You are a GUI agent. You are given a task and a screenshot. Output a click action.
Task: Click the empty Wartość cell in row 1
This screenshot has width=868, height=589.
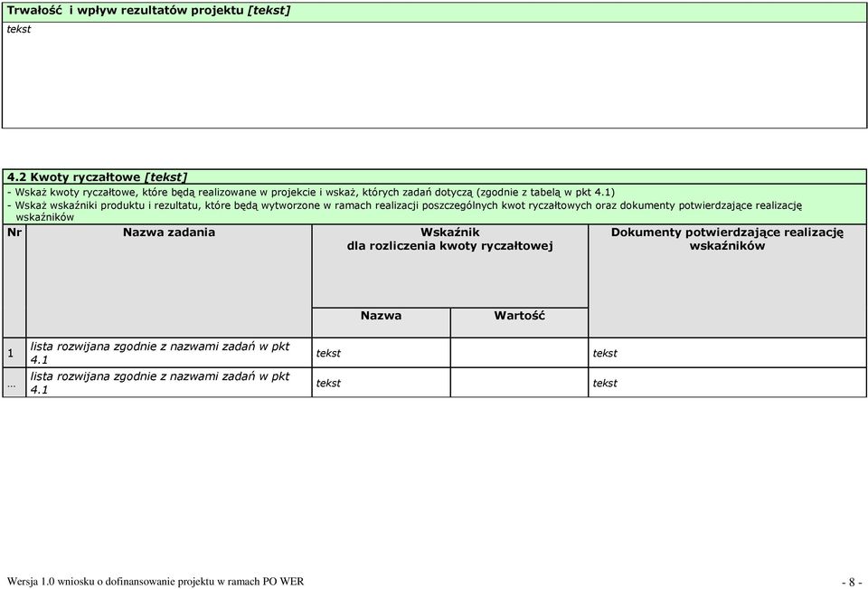519,352
